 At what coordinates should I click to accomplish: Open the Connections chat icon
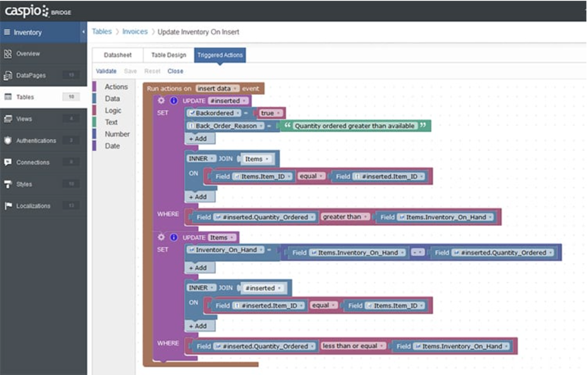(8, 162)
